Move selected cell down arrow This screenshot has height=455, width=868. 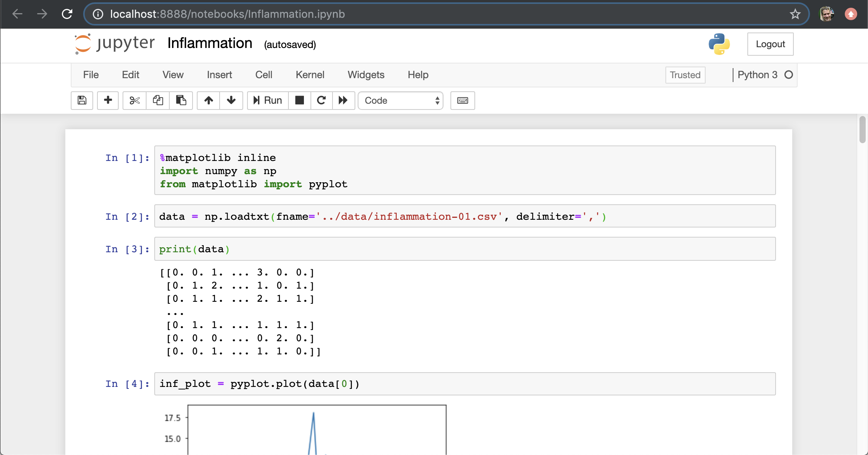point(231,101)
